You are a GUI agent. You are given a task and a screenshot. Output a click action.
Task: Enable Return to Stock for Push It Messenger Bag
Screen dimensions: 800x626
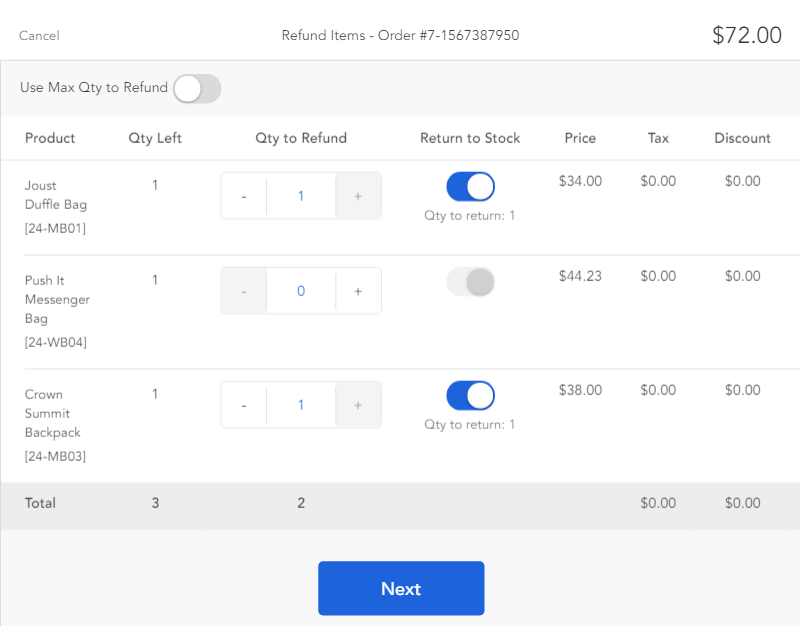470,281
